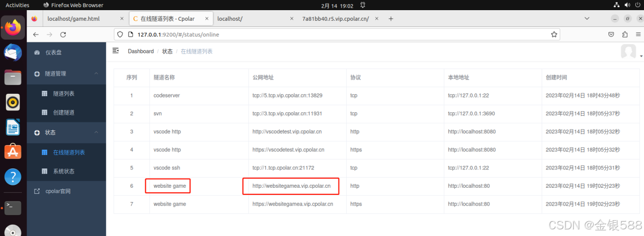The image size is (644, 236).
Task: Open the list all tabs dropdown
Action: [587, 18]
